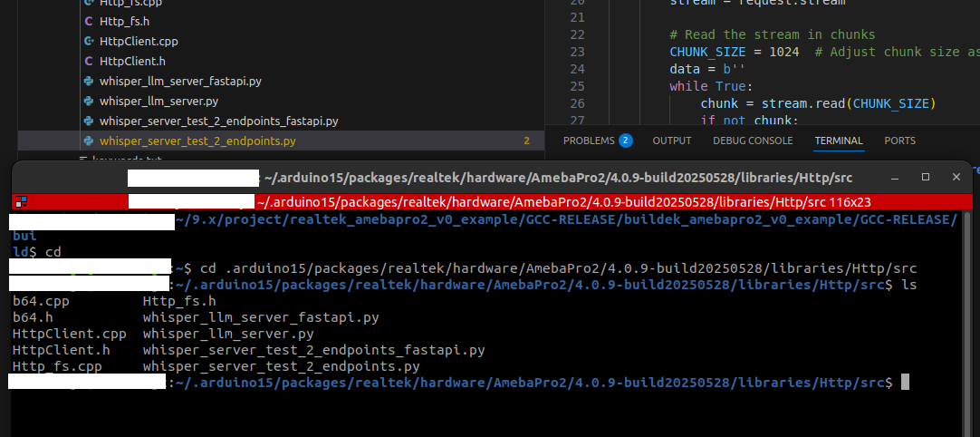Click the cursor at the terminal prompt
The height and width of the screenshot is (437, 980).
click(905, 384)
